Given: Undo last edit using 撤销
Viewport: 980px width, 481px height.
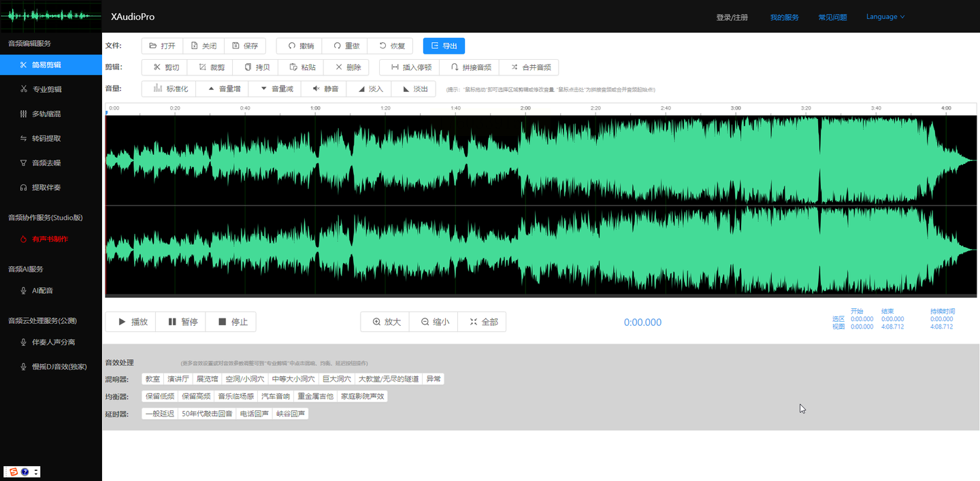Looking at the screenshot, I should click(299, 46).
